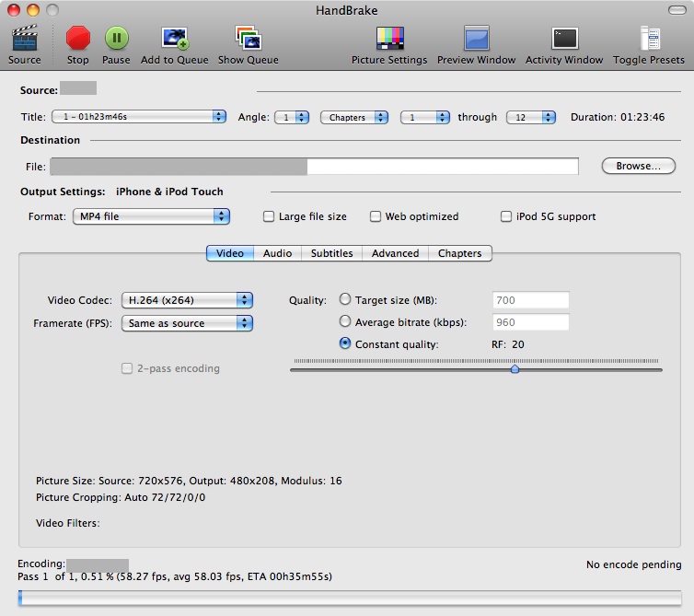694x616 pixels.
Task: Select the Average bitrate radio button
Action: pyautogui.click(x=345, y=322)
